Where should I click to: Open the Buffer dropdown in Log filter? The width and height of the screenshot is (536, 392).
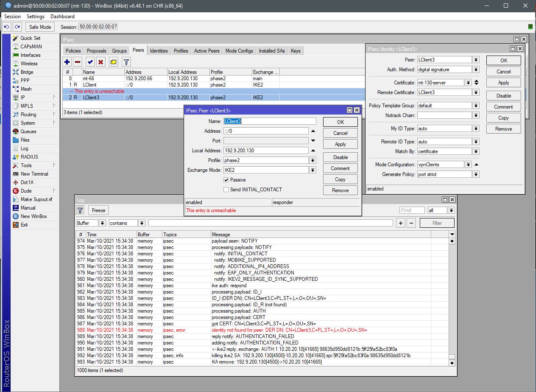click(x=103, y=223)
